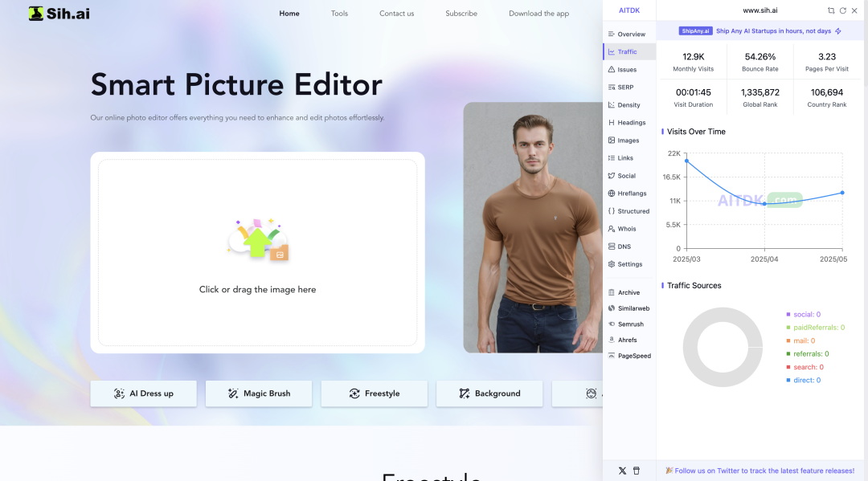
Task: Click the AITDK tab title
Action: click(x=629, y=10)
